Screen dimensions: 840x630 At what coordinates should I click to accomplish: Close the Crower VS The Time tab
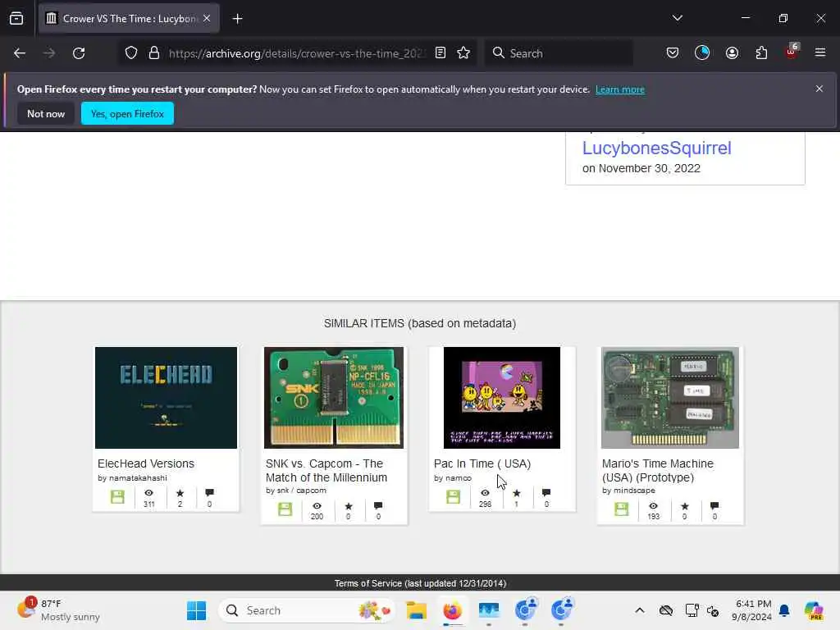click(x=207, y=19)
